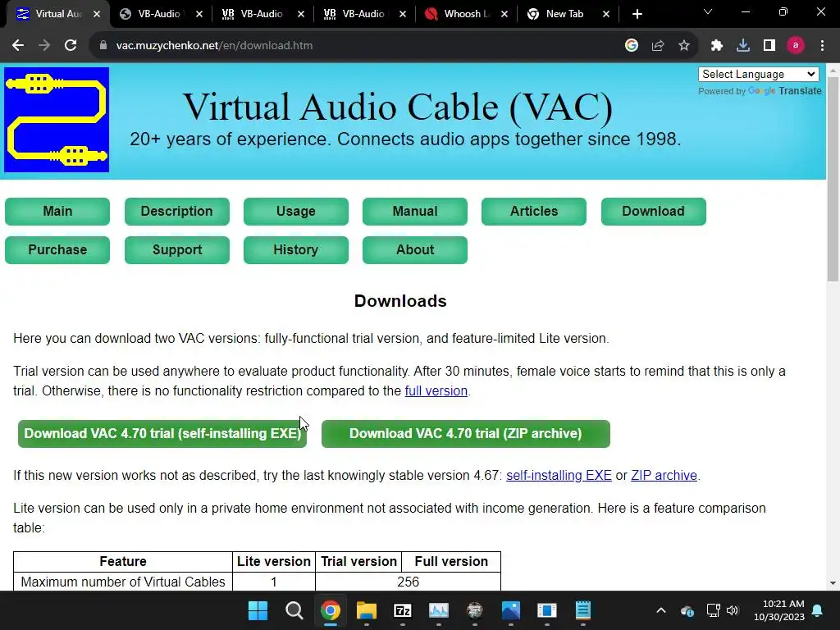Screen dimensions: 840x630
Task: Open the Articles page button
Action: [x=533, y=211]
